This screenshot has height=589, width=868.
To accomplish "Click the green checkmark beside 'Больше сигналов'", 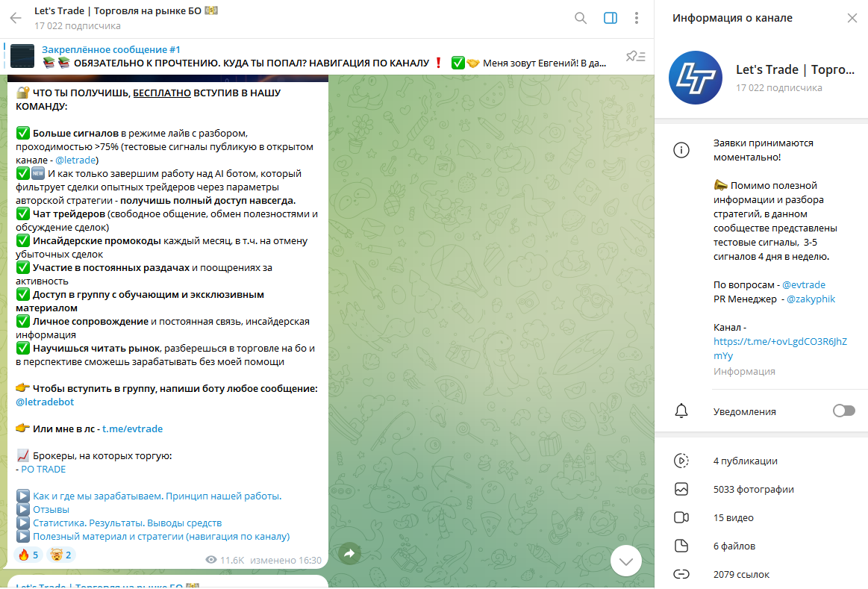I will tap(22, 133).
